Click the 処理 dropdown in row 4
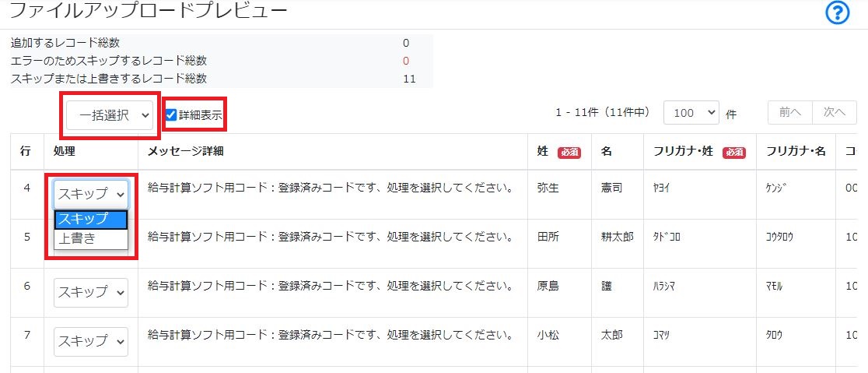Screen dimensions: 868x373 tap(91, 194)
